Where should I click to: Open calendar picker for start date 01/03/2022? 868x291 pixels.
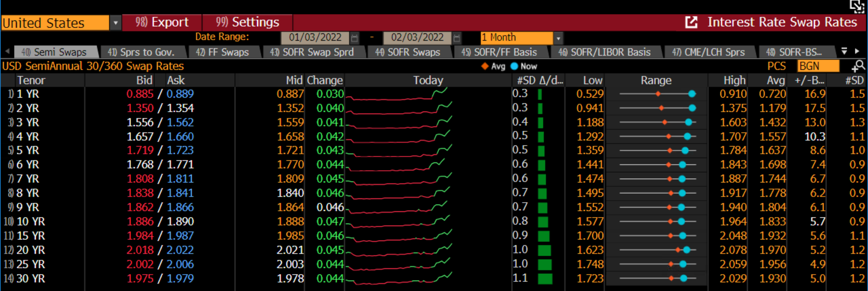click(354, 38)
